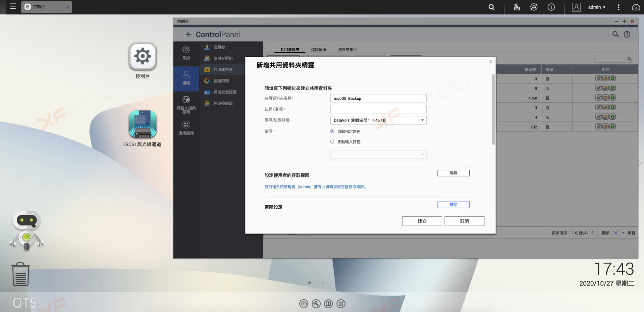Switch to 進階權限 tab
This screenshot has width=644, height=312.
(319, 50)
